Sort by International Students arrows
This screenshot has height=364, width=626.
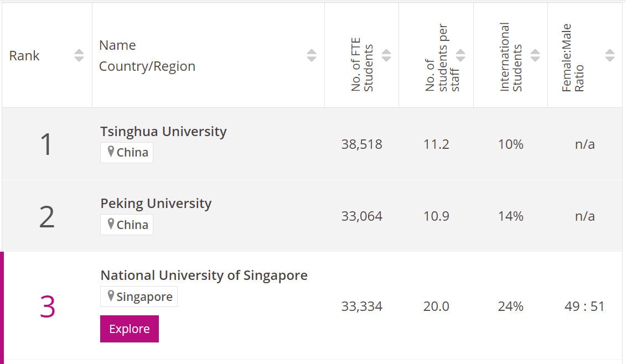pyautogui.click(x=535, y=55)
